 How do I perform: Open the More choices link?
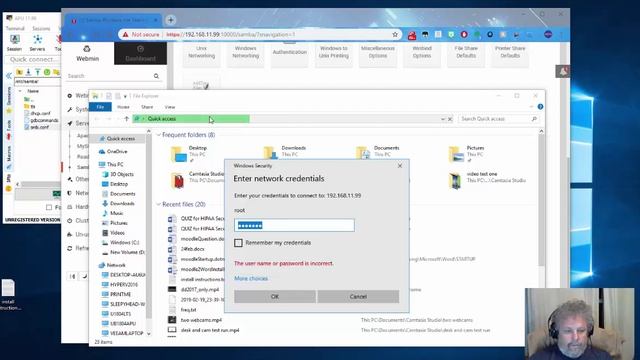click(251, 278)
